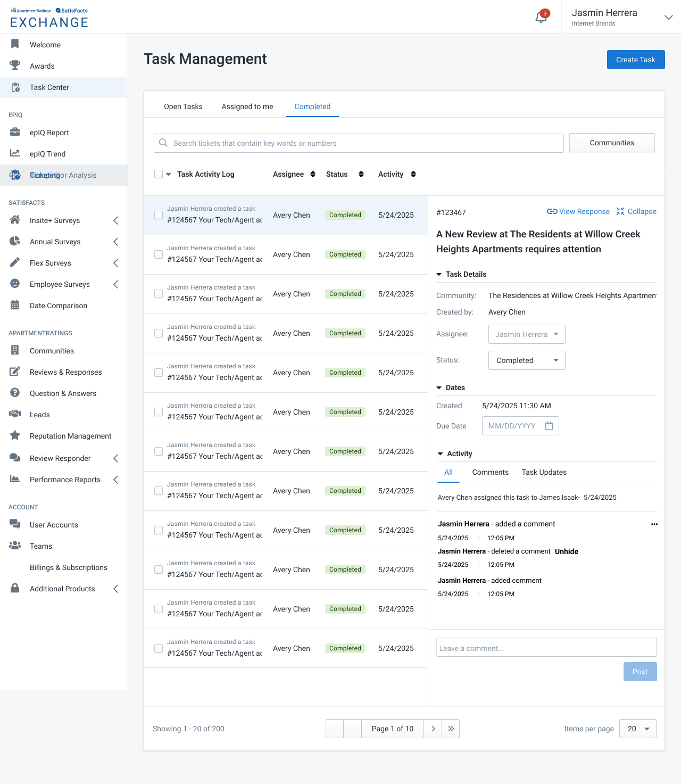Open Reviews & Responses
The width and height of the screenshot is (681, 784).
click(x=66, y=372)
